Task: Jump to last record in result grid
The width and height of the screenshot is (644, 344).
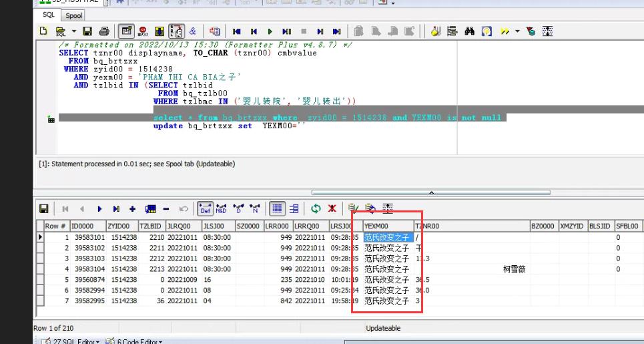Action: click(x=116, y=209)
